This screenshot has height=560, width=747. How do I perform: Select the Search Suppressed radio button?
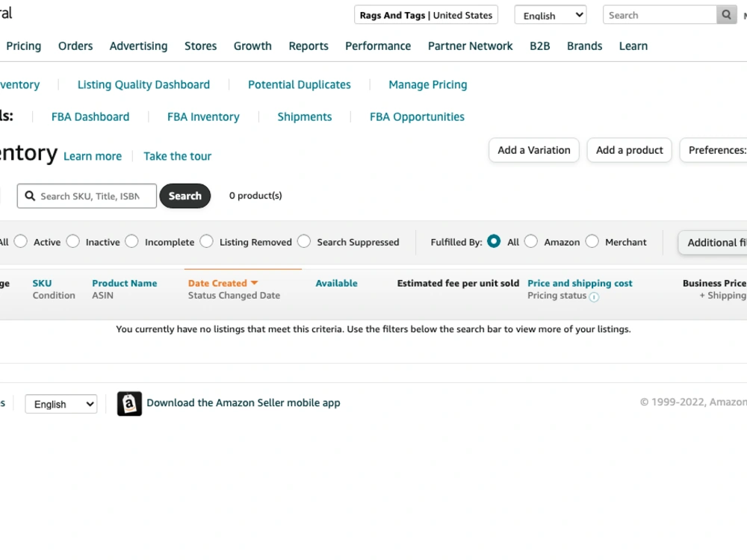click(304, 241)
